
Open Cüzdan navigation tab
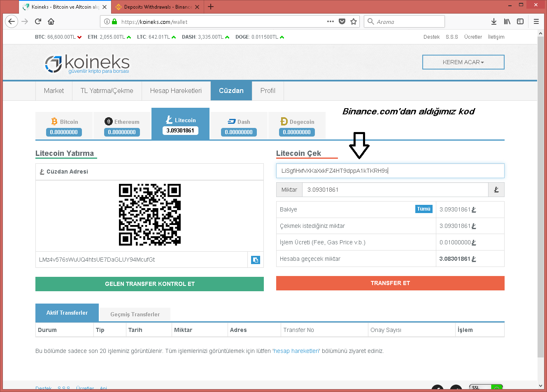[231, 91]
